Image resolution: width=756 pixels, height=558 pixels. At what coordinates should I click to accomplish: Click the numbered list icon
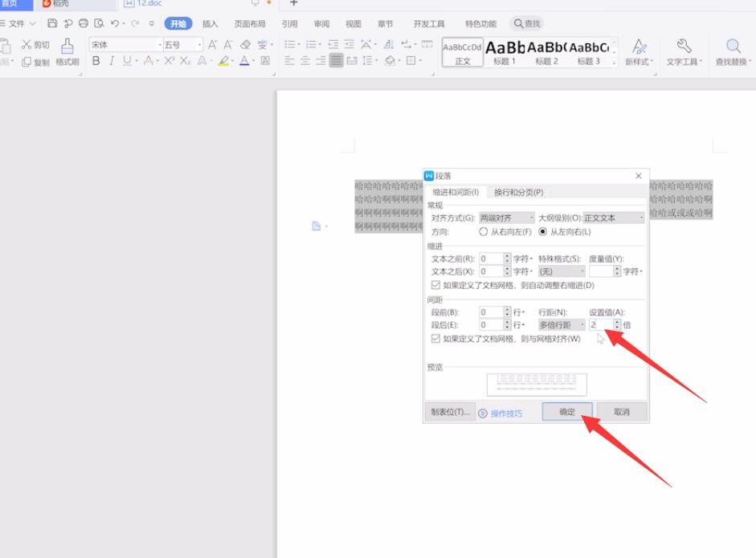coord(310,45)
